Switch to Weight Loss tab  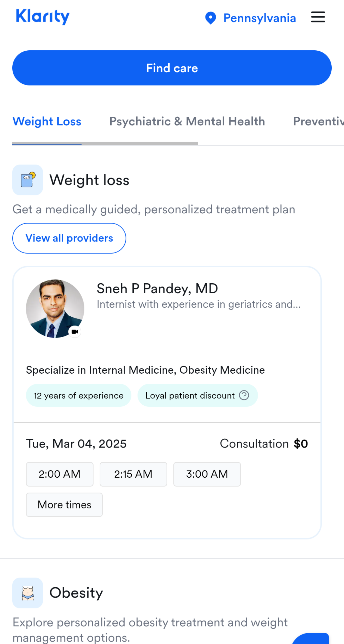coord(47,122)
